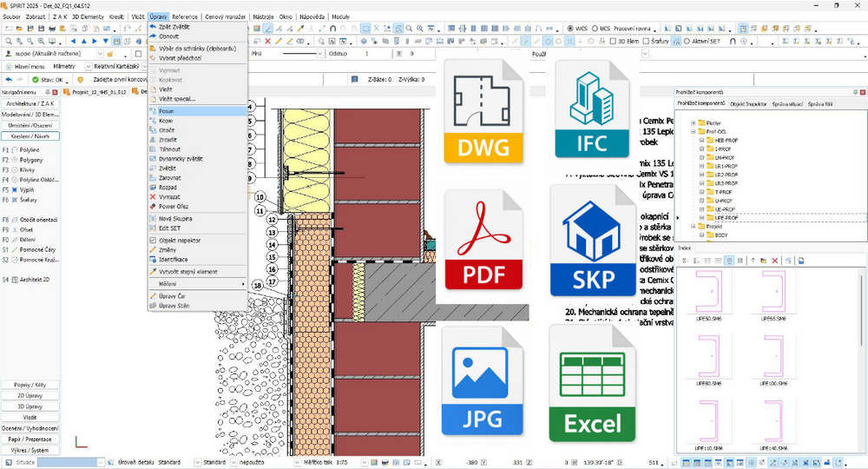Screen dimensions: 868x469
Task: Select the UCS radio button
Action: click(595, 29)
